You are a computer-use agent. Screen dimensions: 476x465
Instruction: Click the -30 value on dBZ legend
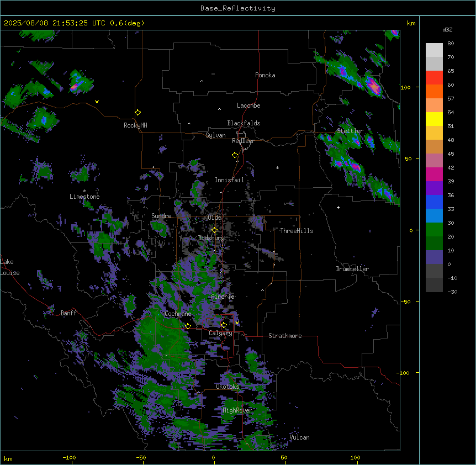(x=452, y=292)
